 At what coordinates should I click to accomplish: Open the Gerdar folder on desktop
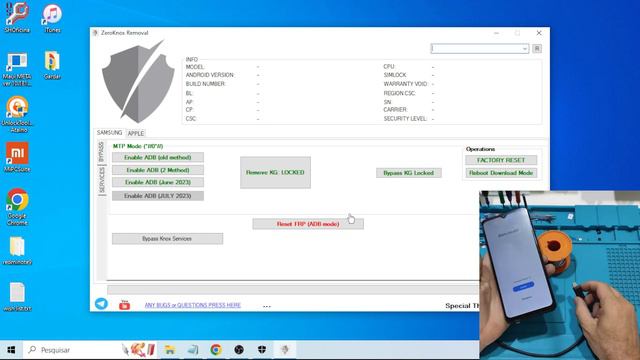52,65
